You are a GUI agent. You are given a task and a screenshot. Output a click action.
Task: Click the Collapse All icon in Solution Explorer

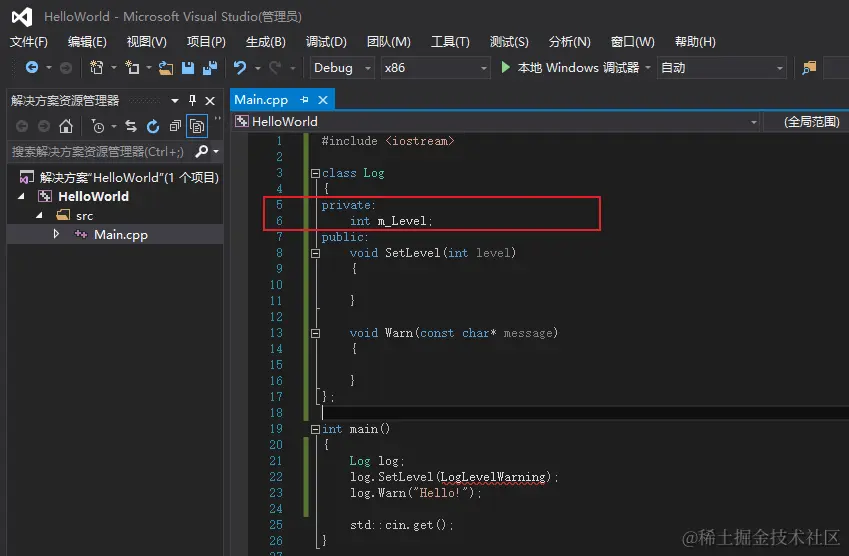coord(175,126)
